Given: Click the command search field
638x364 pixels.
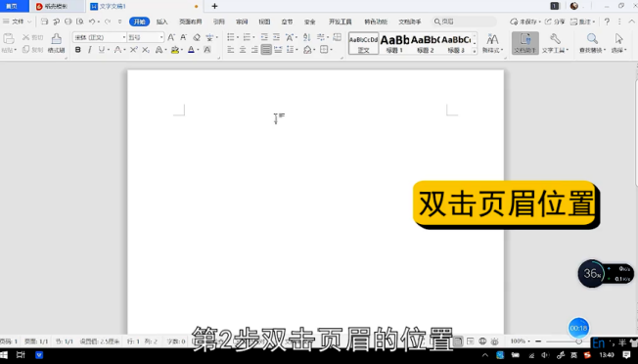Looking at the screenshot, I should [x=465, y=22].
